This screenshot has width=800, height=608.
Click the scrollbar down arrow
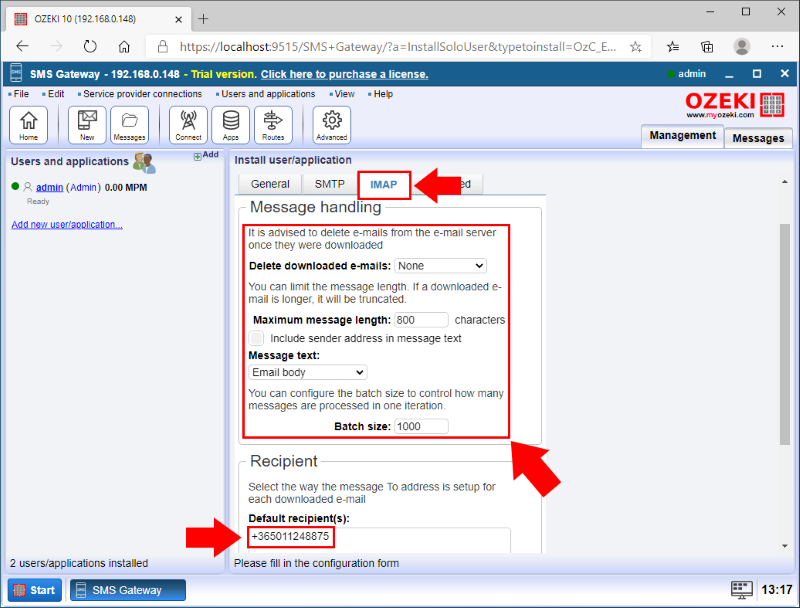785,546
